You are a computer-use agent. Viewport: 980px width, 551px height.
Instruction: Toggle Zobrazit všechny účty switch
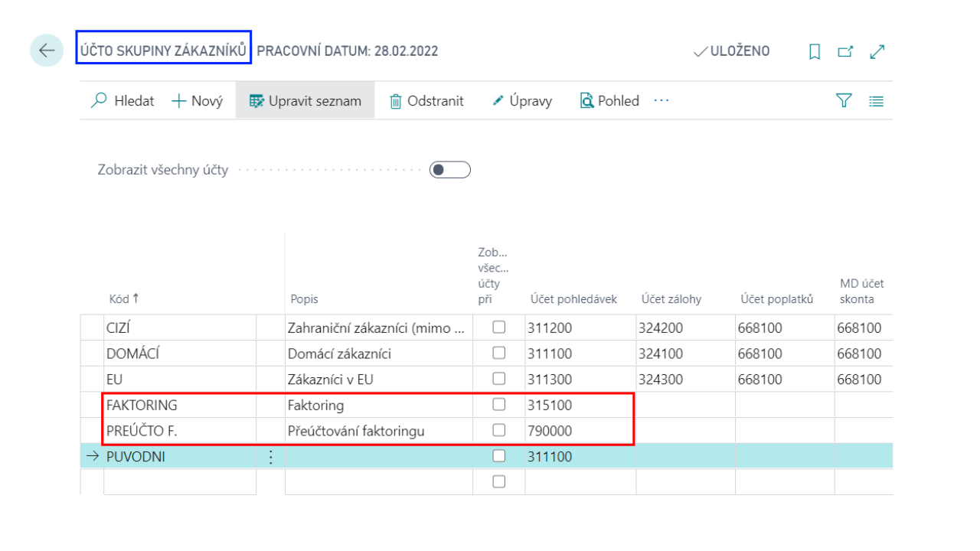point(449,170)
